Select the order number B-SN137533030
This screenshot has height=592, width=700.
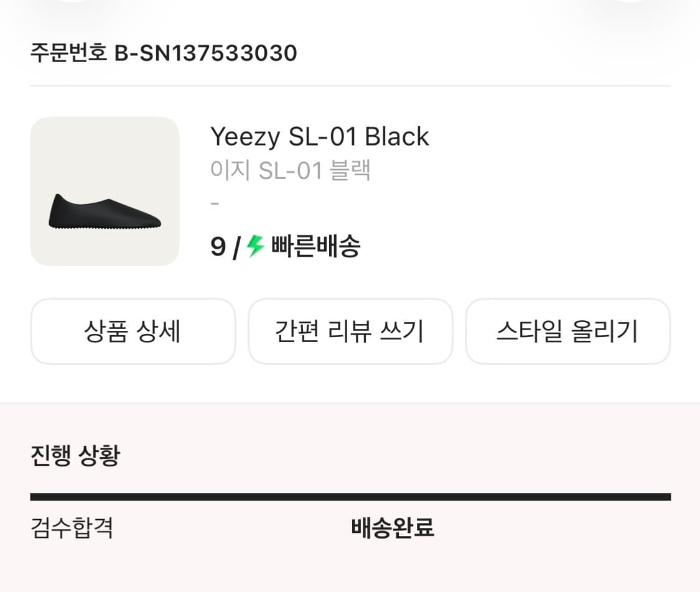(206, 53)
